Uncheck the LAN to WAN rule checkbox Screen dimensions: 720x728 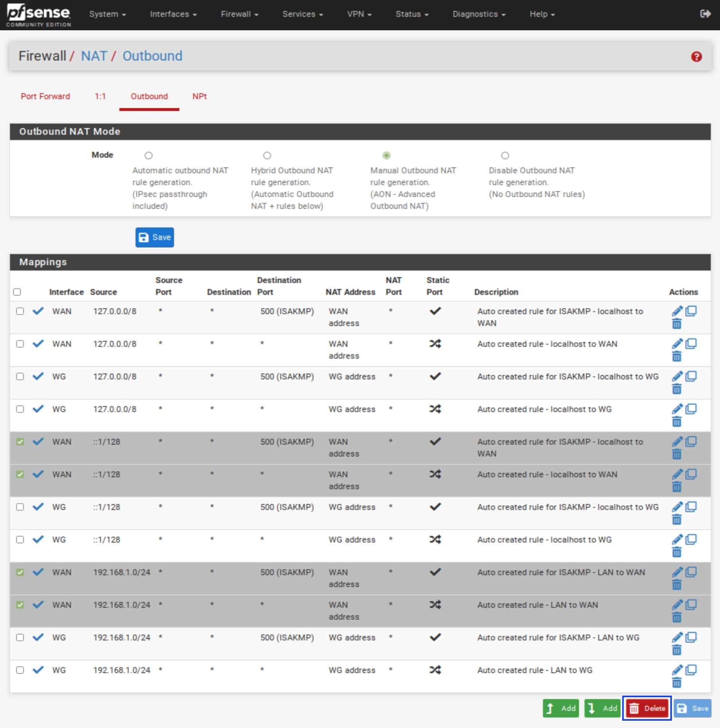click(20, 605)
